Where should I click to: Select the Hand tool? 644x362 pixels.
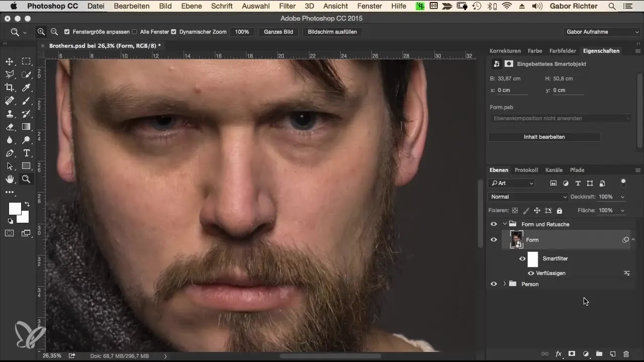10,179
